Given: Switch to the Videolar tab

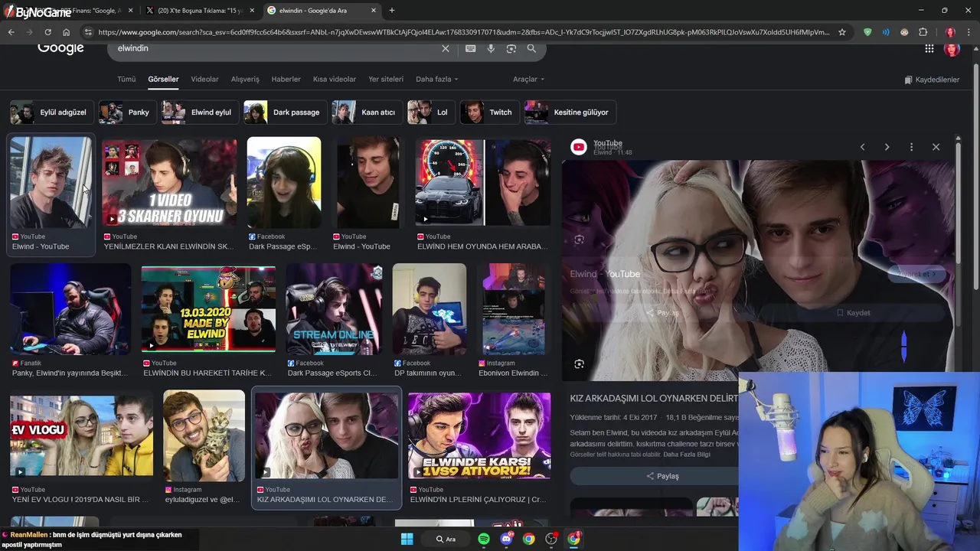Looking at the screenshot, I should 204,79.
